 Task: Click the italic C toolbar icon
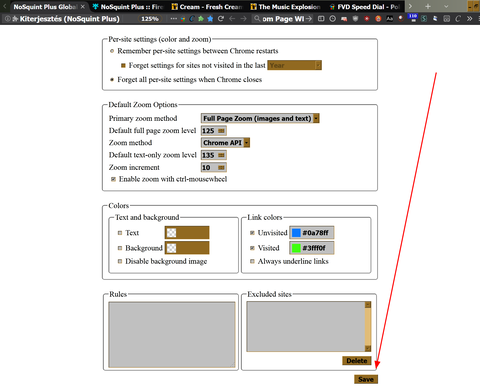pyautogui.click(x=458, y=19)
